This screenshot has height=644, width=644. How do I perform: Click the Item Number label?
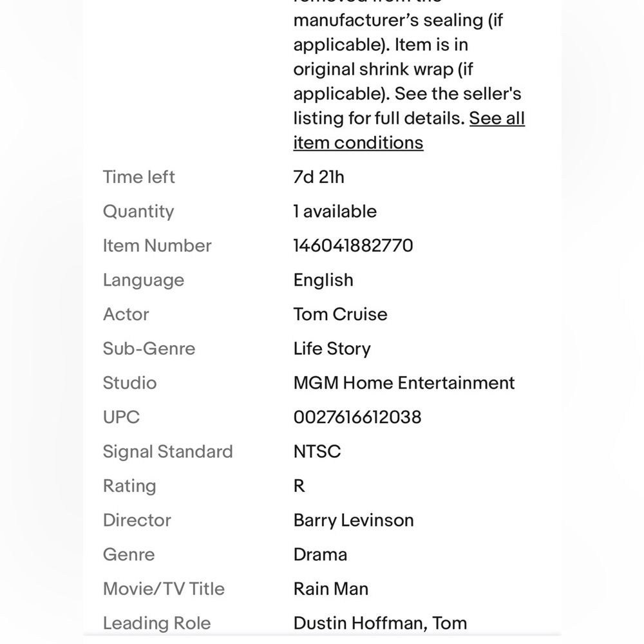tap(157, 245)
